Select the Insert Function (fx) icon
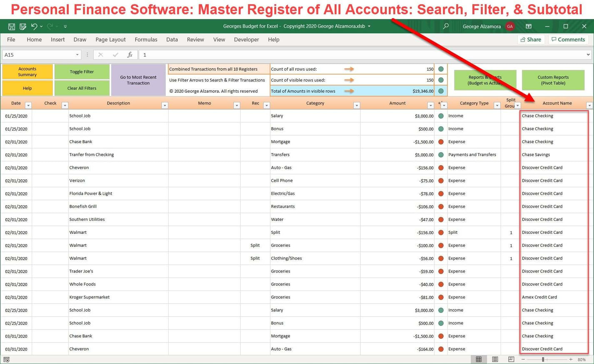 tap(130, 54)
